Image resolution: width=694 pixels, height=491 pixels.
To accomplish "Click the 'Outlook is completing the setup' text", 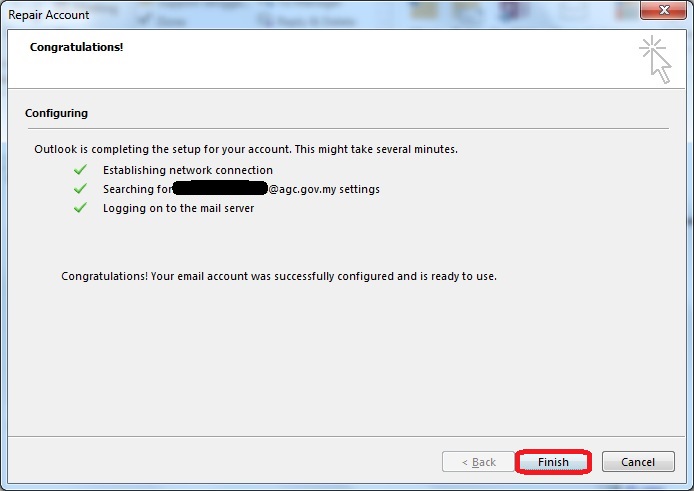I will [245, 149].
